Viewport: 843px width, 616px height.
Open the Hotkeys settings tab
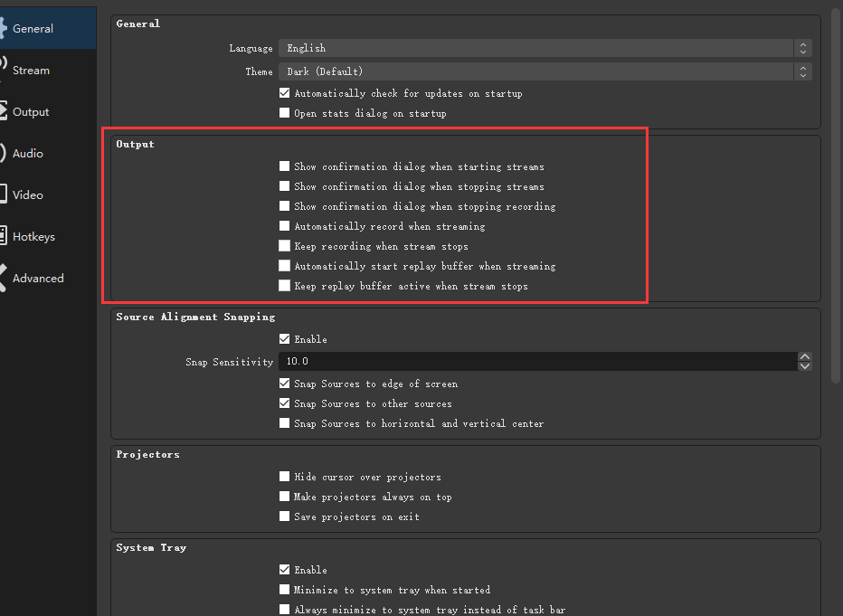click(x=48, y=236)
